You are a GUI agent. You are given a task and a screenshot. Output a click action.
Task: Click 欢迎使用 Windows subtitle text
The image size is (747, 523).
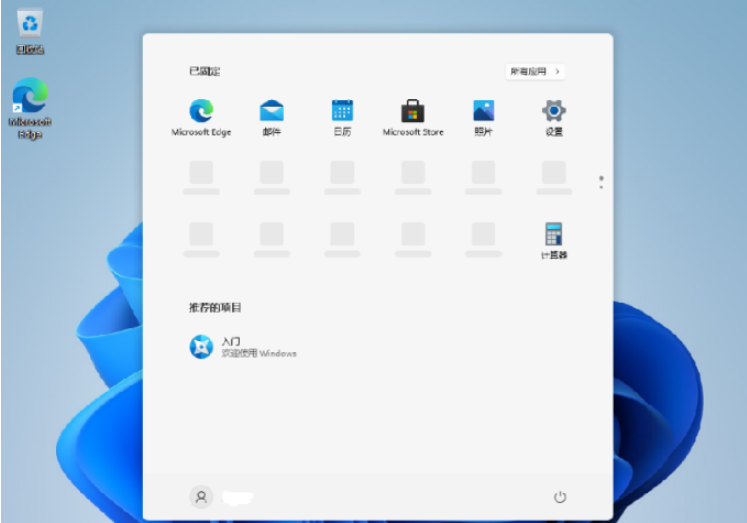coord(259,353)
